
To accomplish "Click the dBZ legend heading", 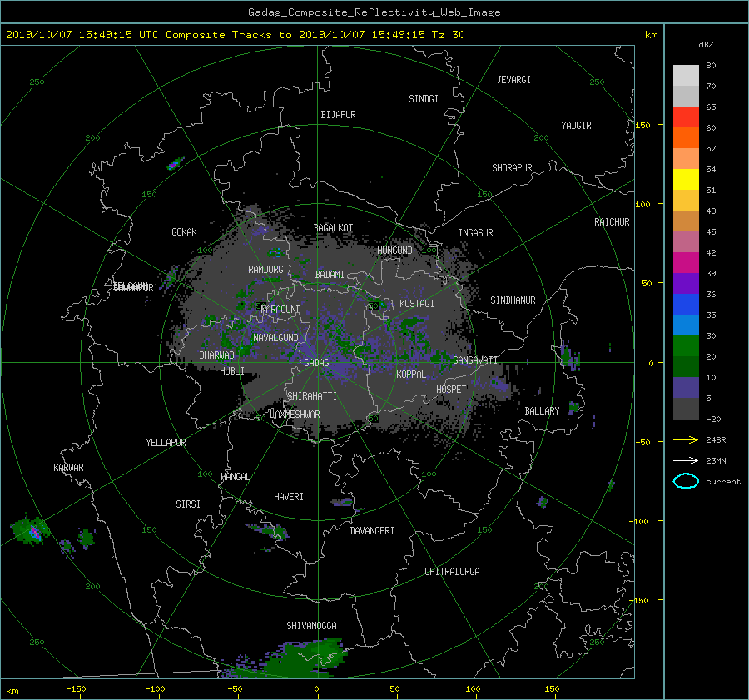I will [706, 45].
